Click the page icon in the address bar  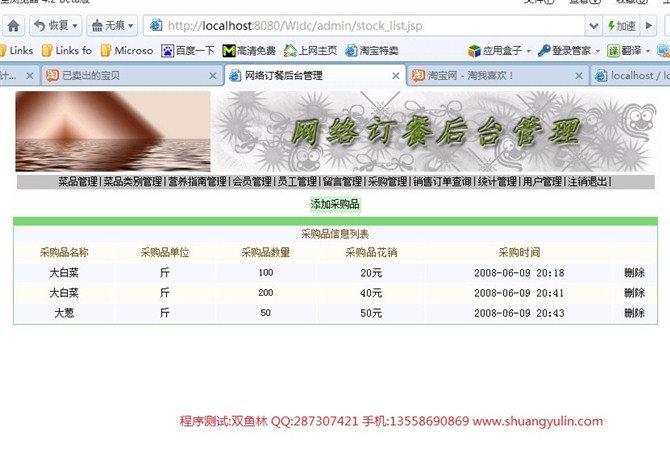156,26
